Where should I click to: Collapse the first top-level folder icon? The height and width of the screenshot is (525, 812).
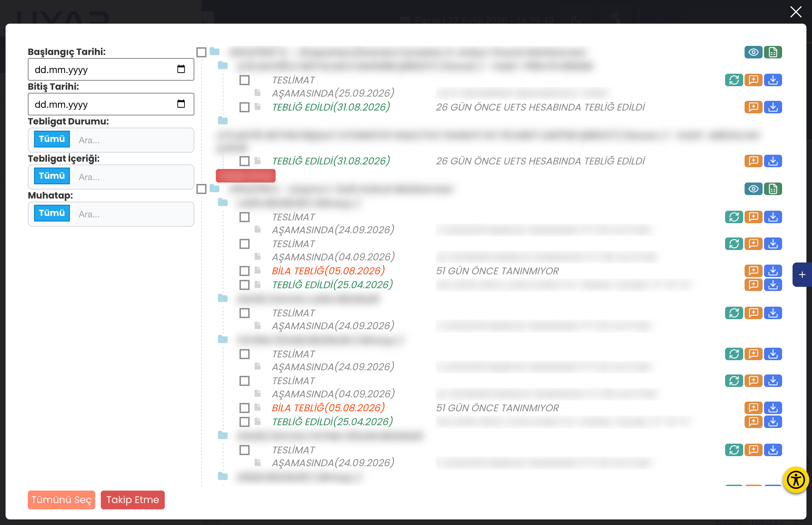214,51
